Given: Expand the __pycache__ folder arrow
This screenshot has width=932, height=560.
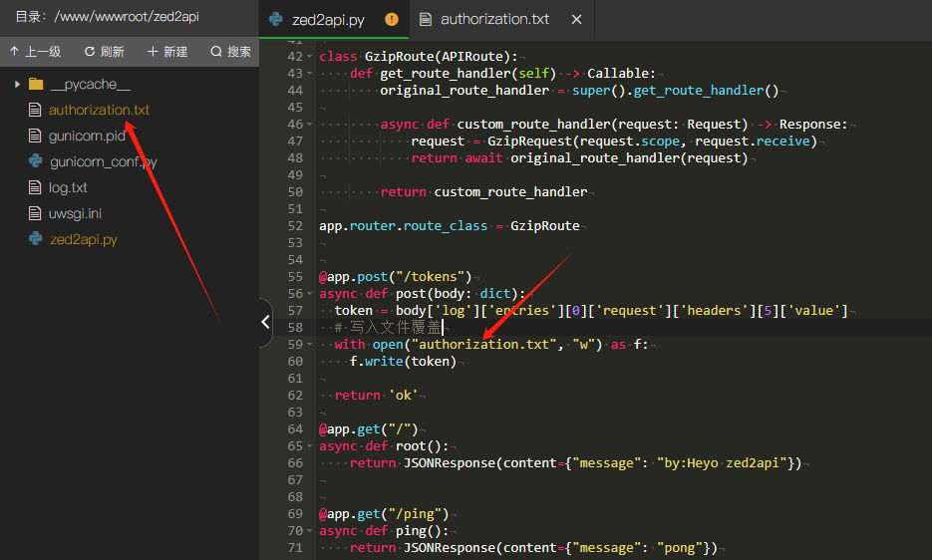Looking at the screenshot, I should click(17, 85).
